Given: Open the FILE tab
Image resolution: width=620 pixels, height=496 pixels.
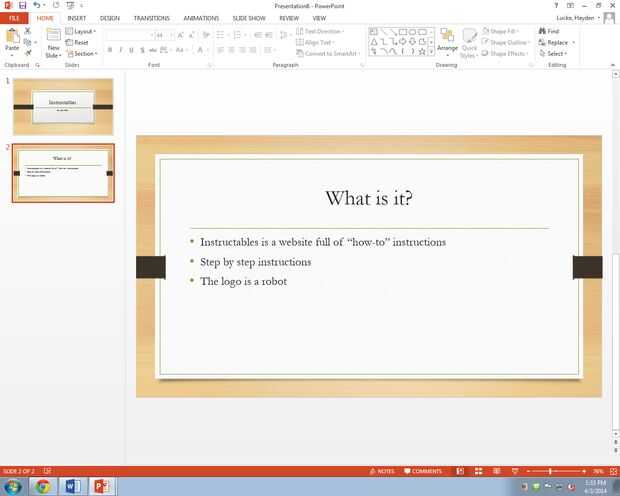Looking at the screenshot, I should coord(14,18).
